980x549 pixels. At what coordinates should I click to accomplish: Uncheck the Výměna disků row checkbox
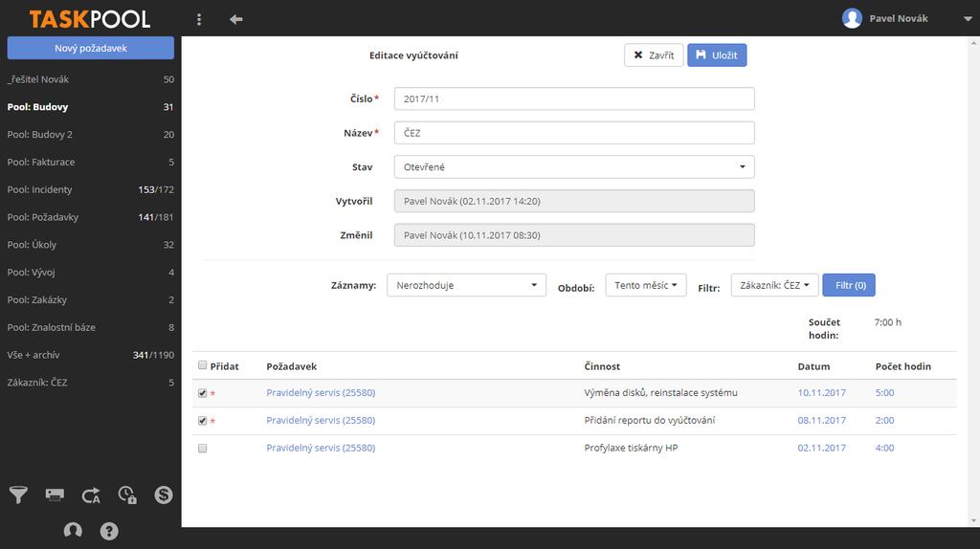203,393
